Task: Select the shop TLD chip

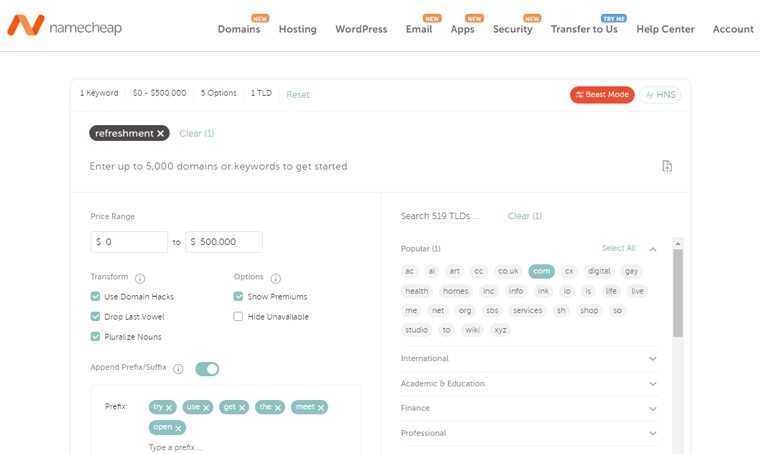Action: [x=589, y=311]
